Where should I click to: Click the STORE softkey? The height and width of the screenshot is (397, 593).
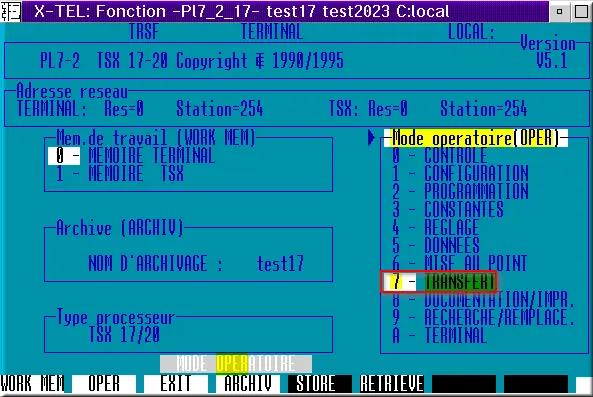coord(320,384)
